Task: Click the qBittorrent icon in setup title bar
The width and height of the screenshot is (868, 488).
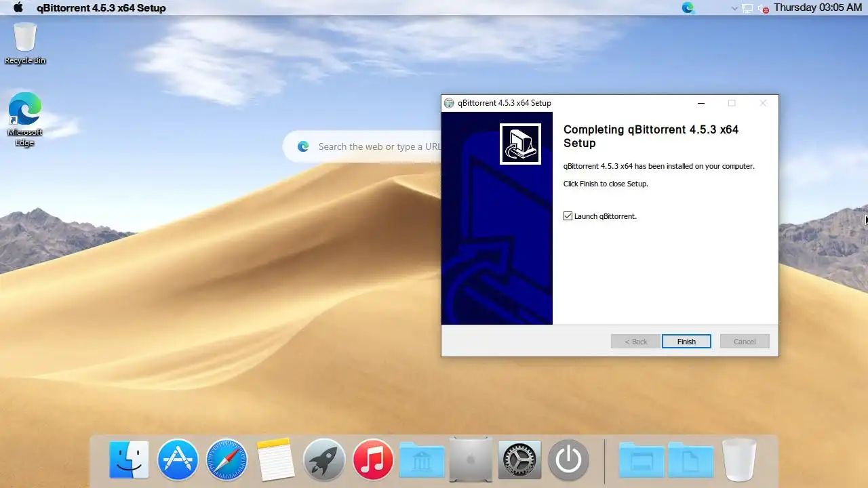Action: (x=449, y=103)
